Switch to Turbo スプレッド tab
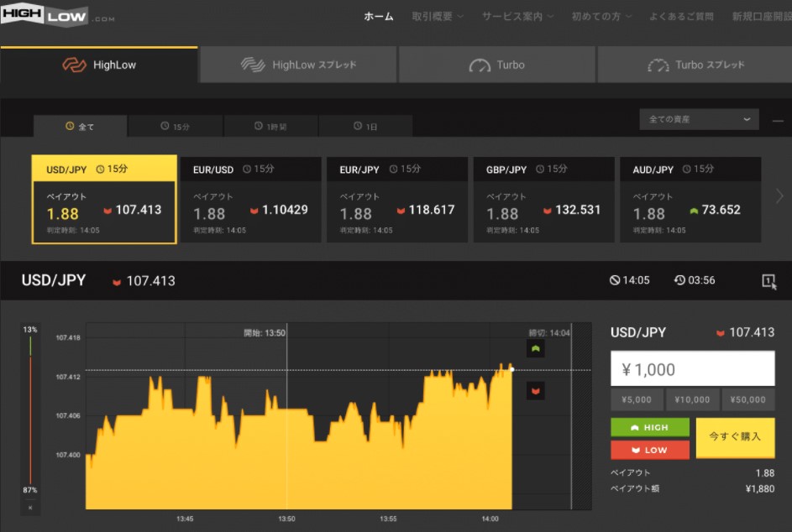The height and width of the screenshot is (532, 792). click(x=695, y=65)
